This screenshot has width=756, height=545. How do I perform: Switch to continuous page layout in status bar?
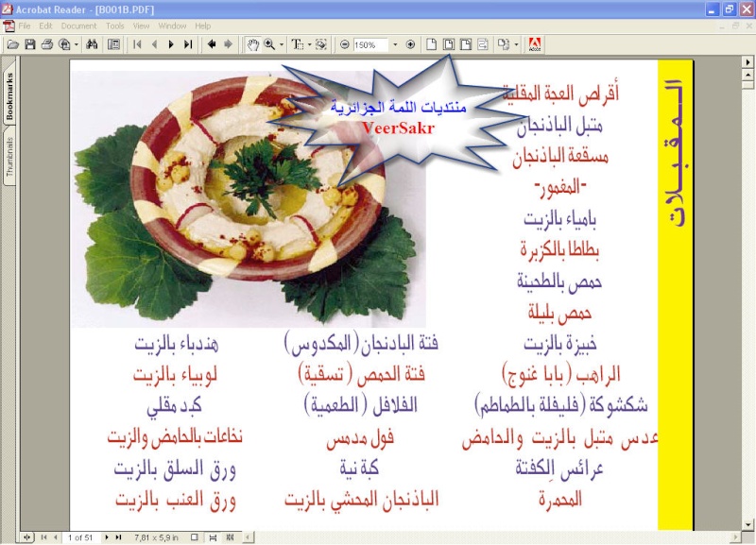(x=213, y=537)
